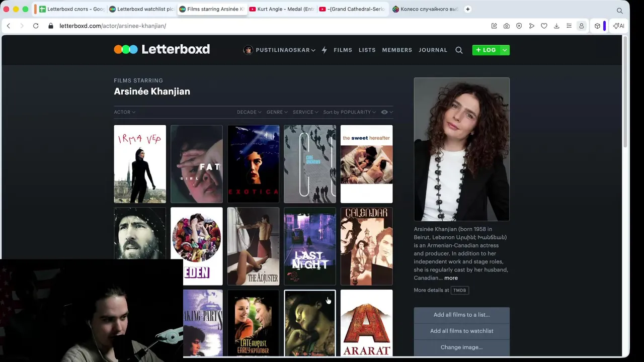Click the camera snapshot icon

tap(507, 26)
